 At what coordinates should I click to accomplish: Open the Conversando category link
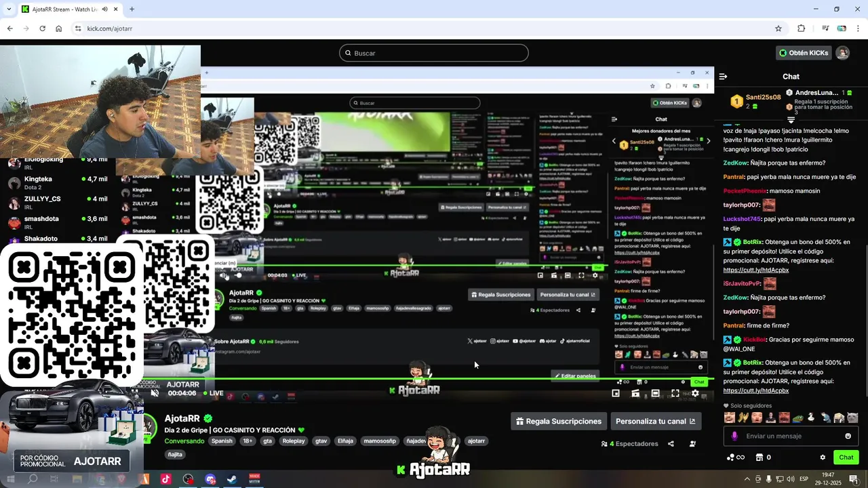[184, 441]
